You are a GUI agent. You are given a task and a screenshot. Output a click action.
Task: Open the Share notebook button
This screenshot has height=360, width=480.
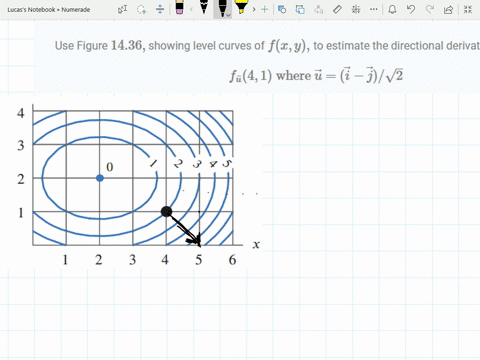[448, 9]
